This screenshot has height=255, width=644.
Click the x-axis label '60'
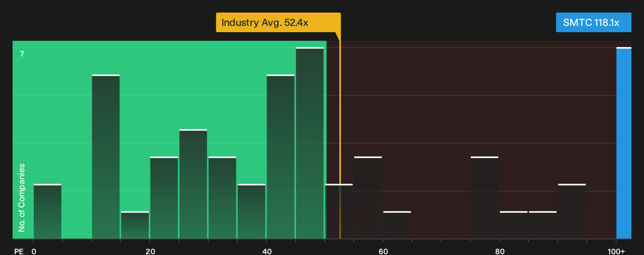[x=383, y=251]
